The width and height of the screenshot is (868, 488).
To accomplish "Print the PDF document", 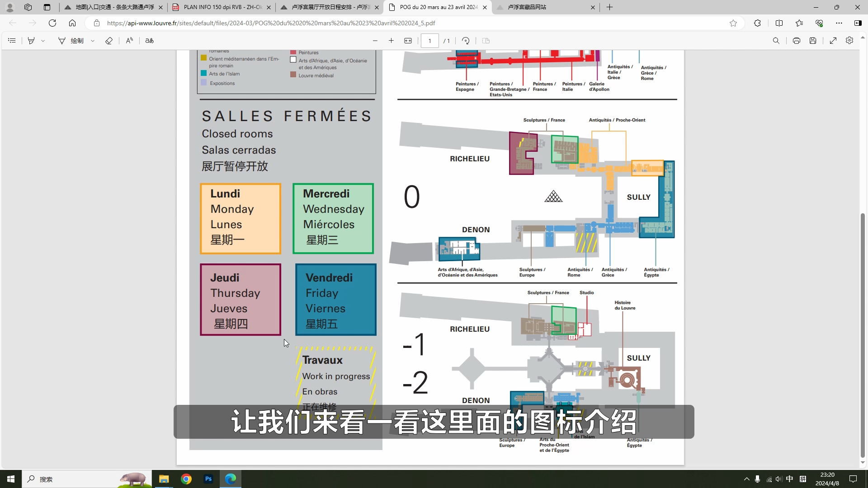I will click(x=797, y=41).
